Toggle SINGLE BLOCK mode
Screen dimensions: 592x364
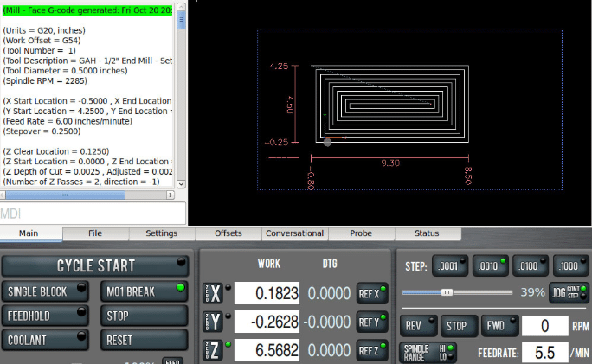click(x=45, y=291)
